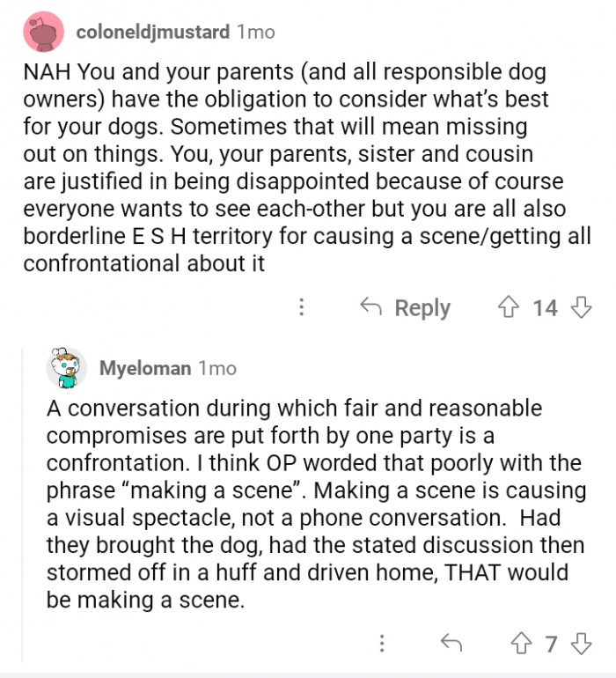616x678 pixels.
Task: Click the 1mo timestamp beside Myeloman
Action: [217, 368]
